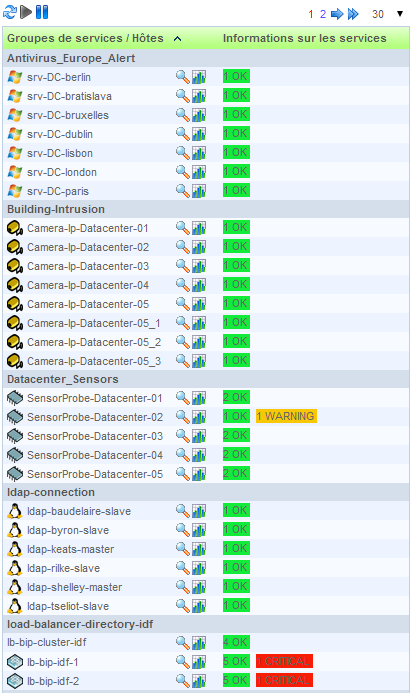Open magnifier details for srv-DC-lisbon
The width and height of the screenshot is (412, 693).
[183, 153]
